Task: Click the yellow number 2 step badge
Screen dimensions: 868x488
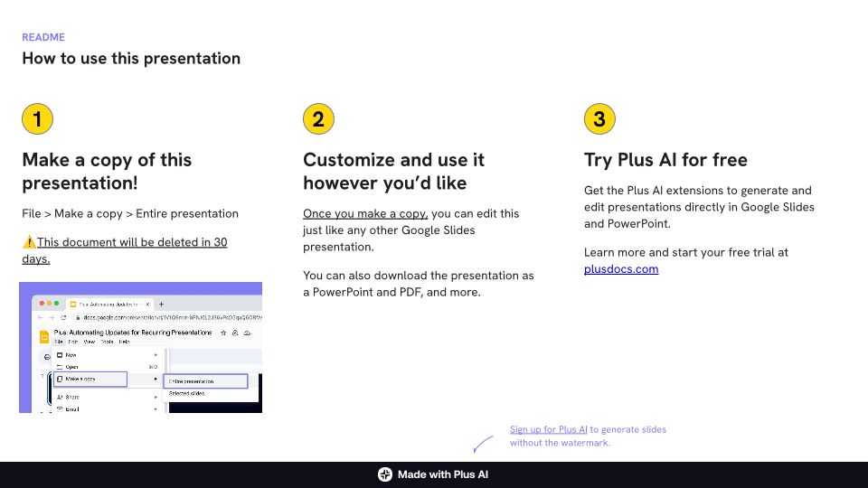Action: coord(318,119)
